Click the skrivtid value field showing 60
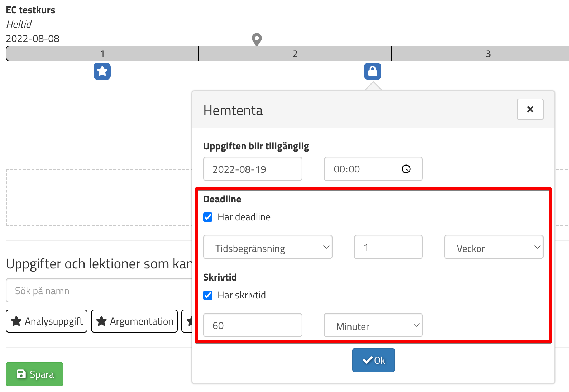This screenshot has width=569, height=392. (253, 325)
